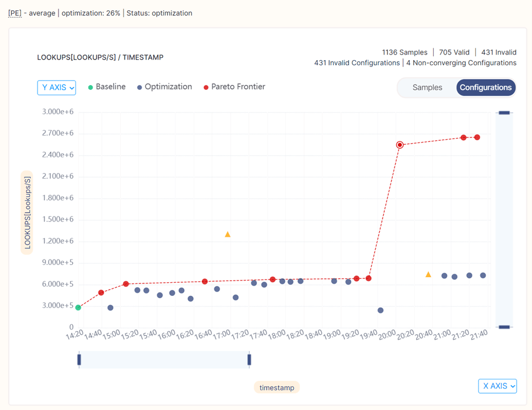Viewport: 532px width, 410px height.
Task: Click the green baseline data point
Action: [x=78, y=307]
